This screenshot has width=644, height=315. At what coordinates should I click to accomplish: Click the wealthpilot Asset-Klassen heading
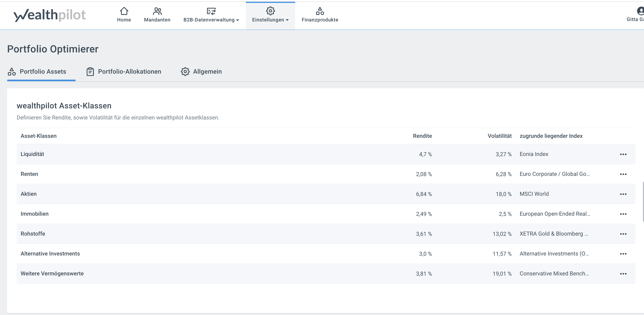pyautogui.click(x=64, y=106)
